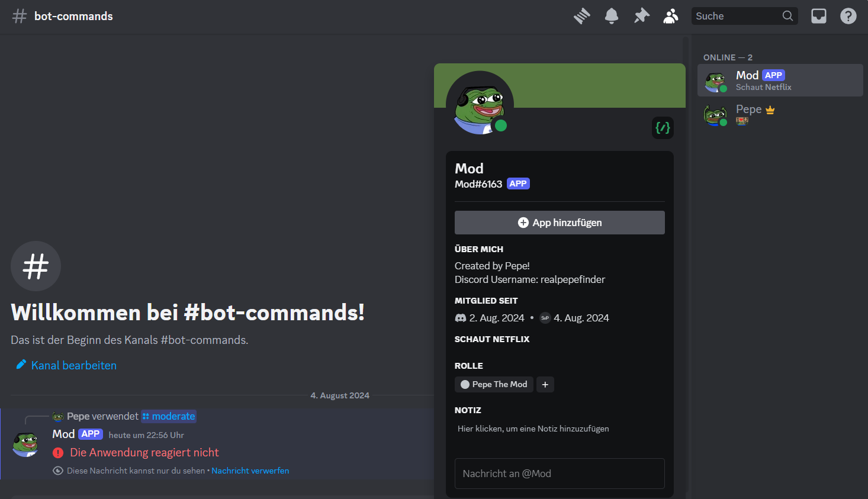Dismiss message via Nachricht verwerfen

click(250, 471)
